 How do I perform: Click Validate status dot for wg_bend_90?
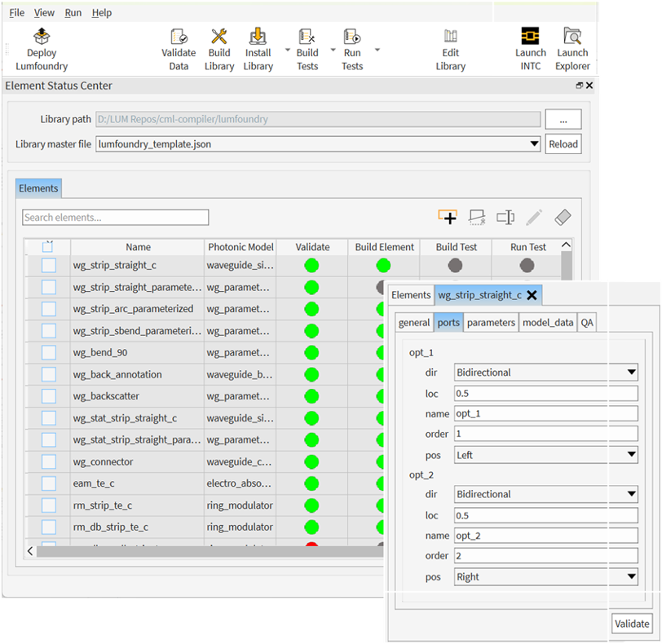pyautogui.click(x=311, y=353)
